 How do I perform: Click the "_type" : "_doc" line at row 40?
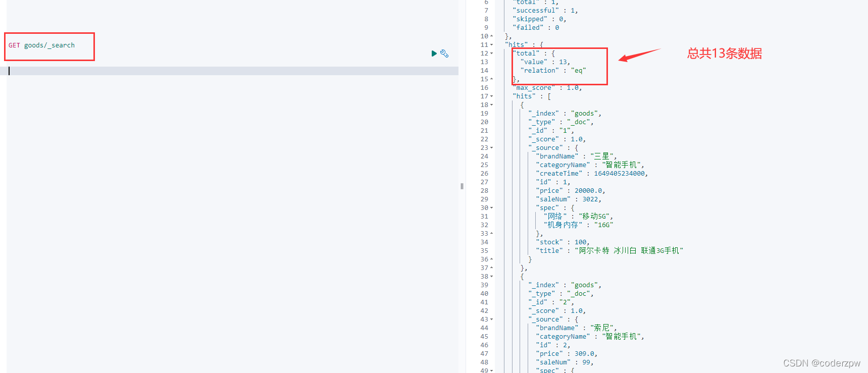(x=561, y=294)
